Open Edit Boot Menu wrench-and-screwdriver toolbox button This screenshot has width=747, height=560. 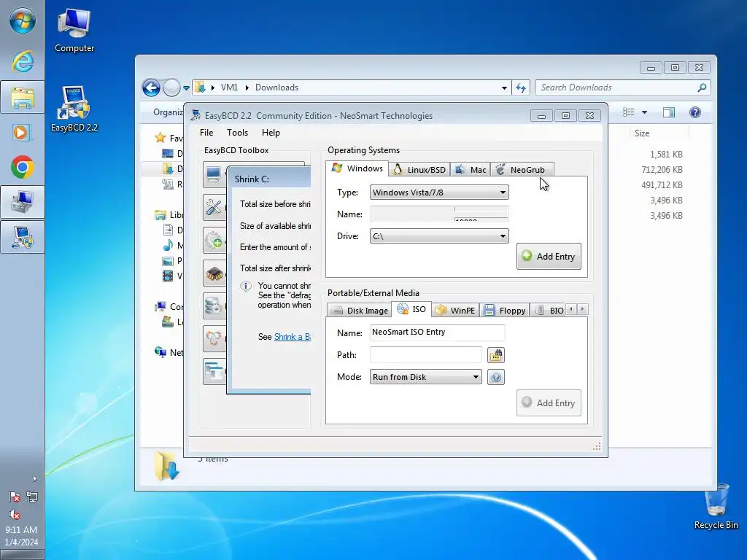(x=214, y=207)
